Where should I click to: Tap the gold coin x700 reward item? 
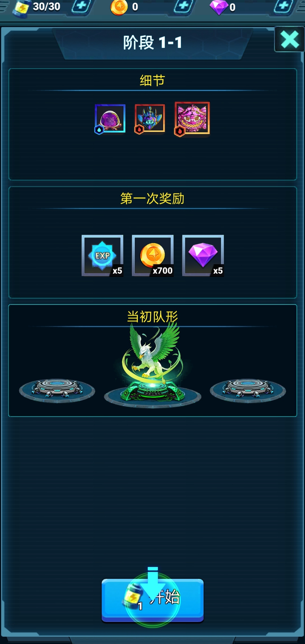[153, 255]
